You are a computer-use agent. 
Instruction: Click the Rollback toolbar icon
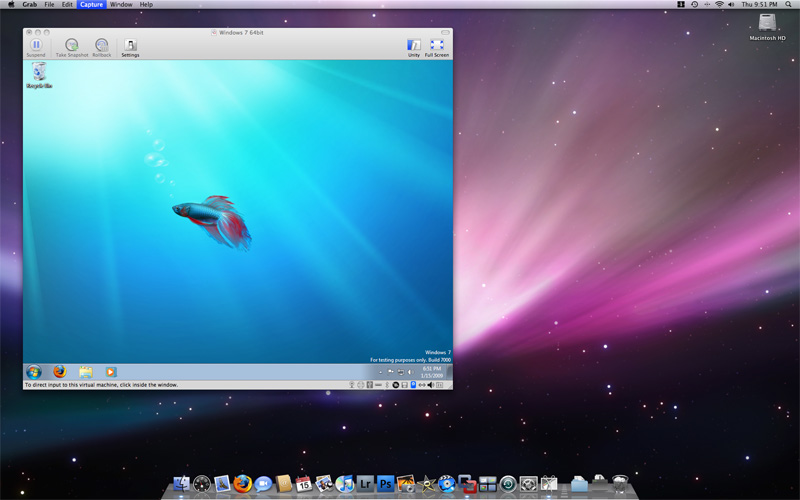(x=102, y=47)
